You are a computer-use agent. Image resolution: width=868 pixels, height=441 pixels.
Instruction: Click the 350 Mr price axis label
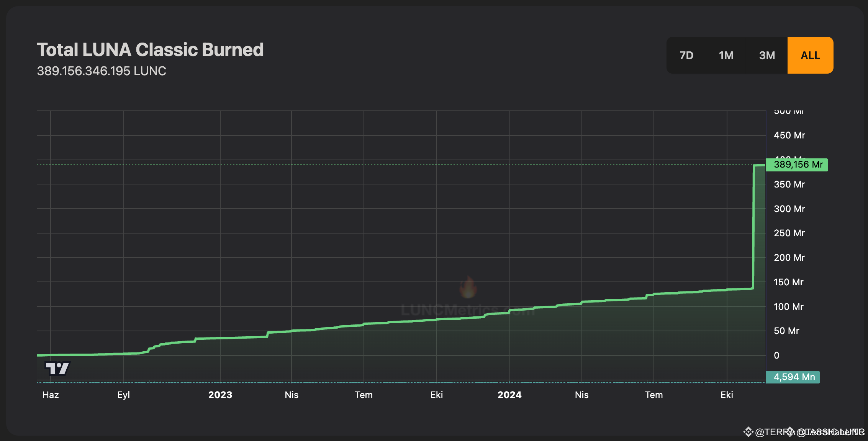coord(789,184)
